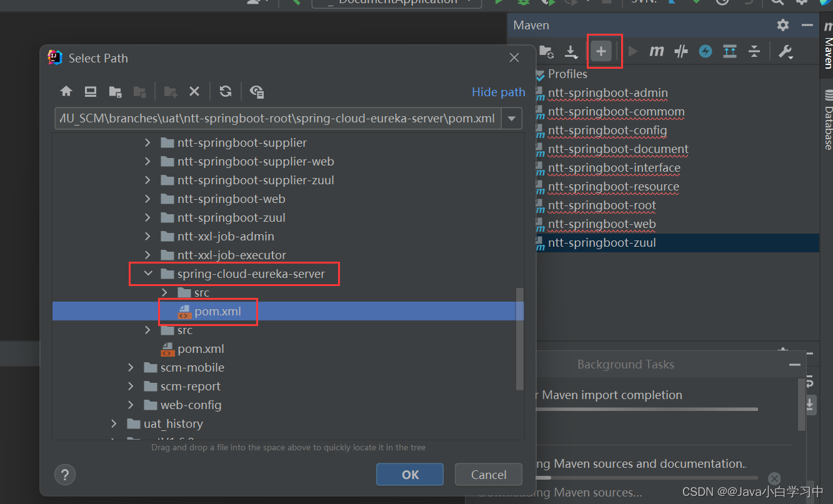Click Cancel in Select Path dialog
833x504 pixels.
click(x=489, y=475)
